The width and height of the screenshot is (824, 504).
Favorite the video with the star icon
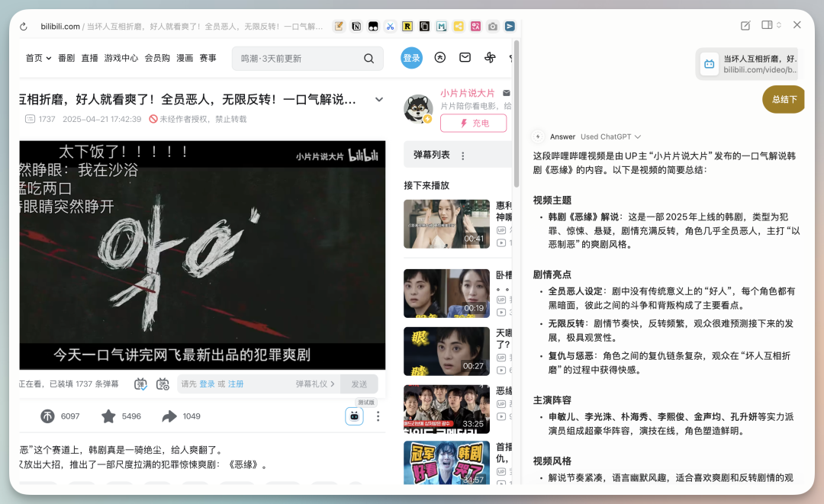pyautogui.click(x=108, y=416)
